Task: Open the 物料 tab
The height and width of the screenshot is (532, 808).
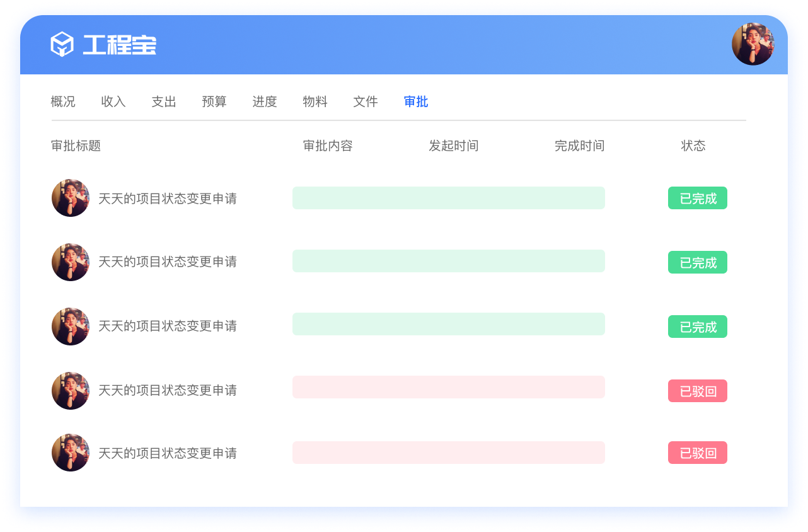Action: (315, 101)
